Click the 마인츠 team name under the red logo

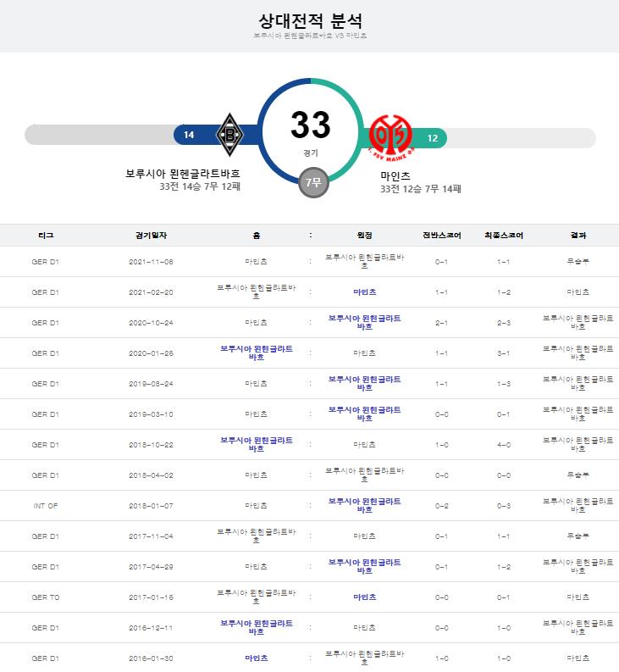[x=395, y=175]
